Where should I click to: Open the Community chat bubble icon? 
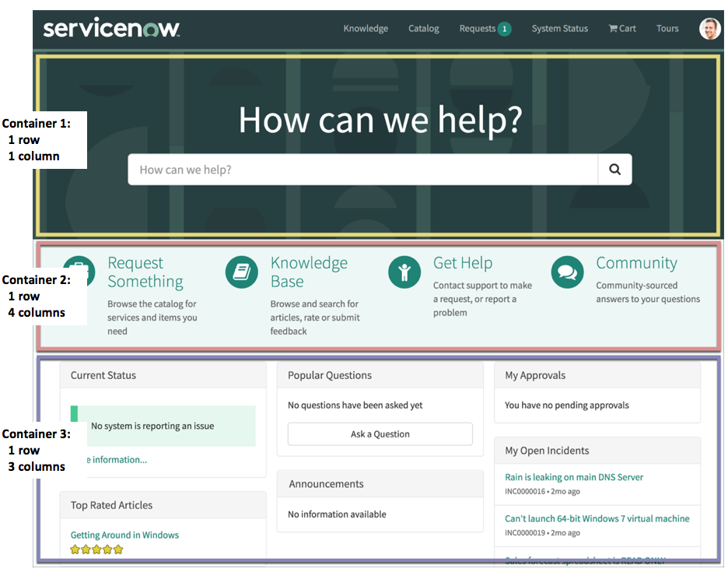(567, 272)
